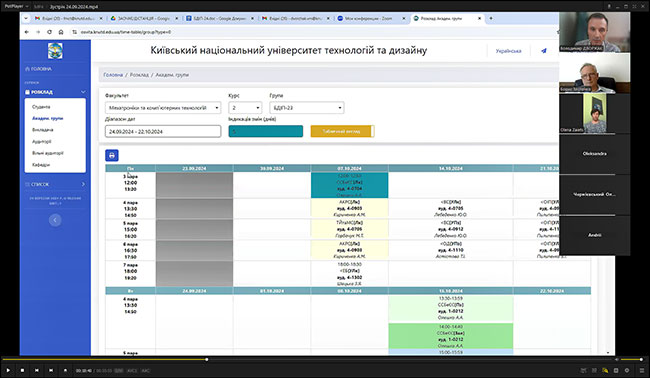Click the Oleksandra participant tile
The width and height of the screenshot is (650, 378).
(x=594, y=153)
